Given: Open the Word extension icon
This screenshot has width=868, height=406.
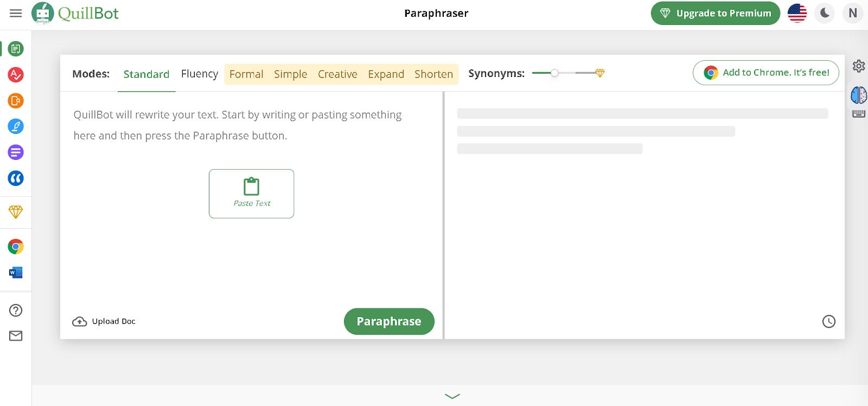Looking at the screenshot, I should click(16, 273).
